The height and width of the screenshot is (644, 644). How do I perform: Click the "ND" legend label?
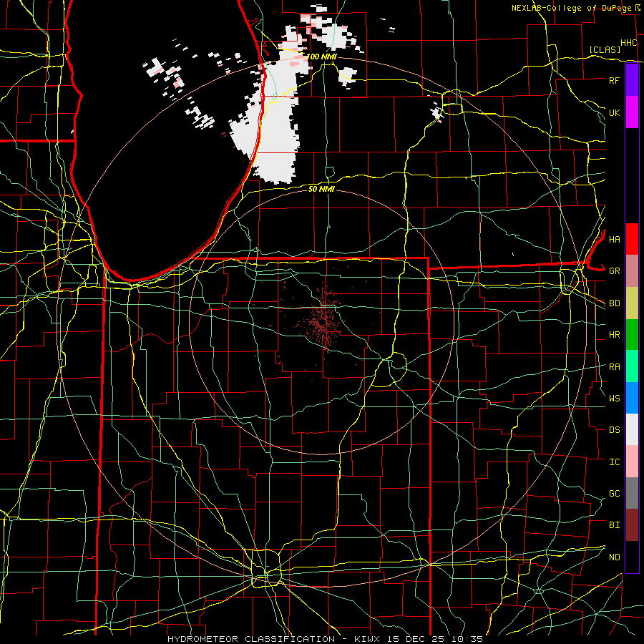point(614,557)
